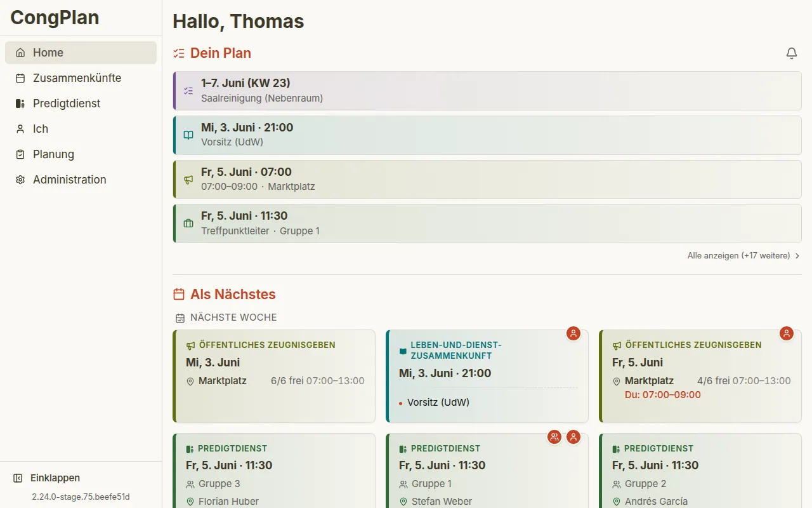Open the notifications bell
812x508 pixels.
pyautogui.click(x=792, y=53)
